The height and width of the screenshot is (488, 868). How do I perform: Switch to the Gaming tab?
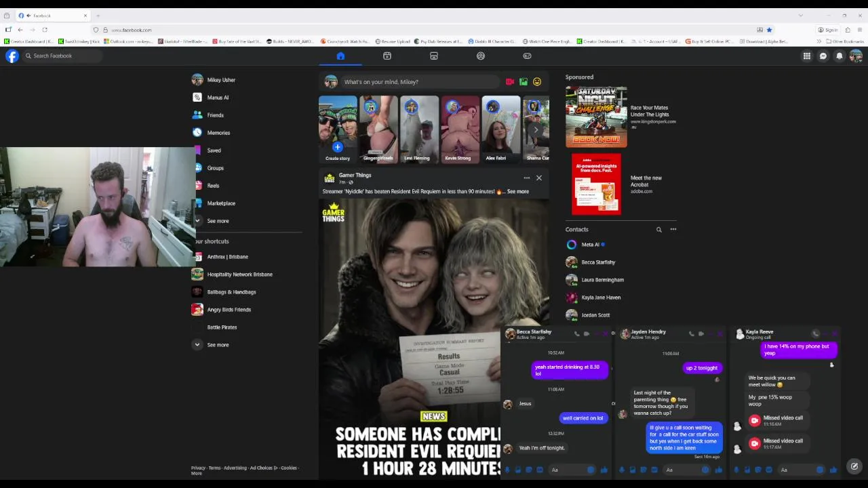pos(527,56)
